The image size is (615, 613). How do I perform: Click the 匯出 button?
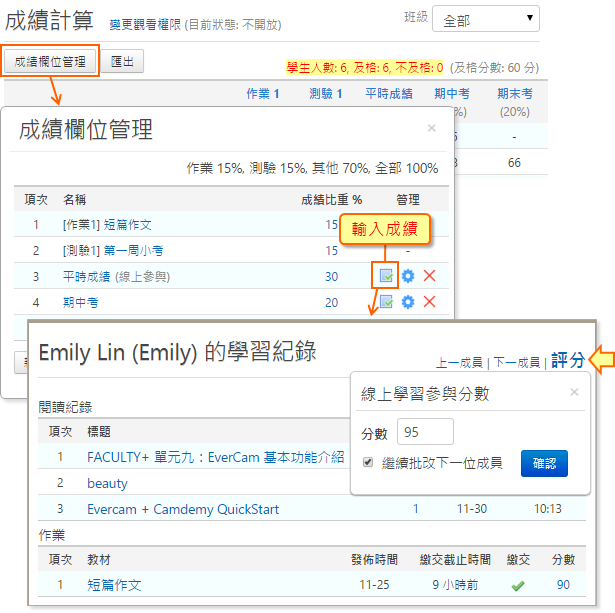point(125,62)
